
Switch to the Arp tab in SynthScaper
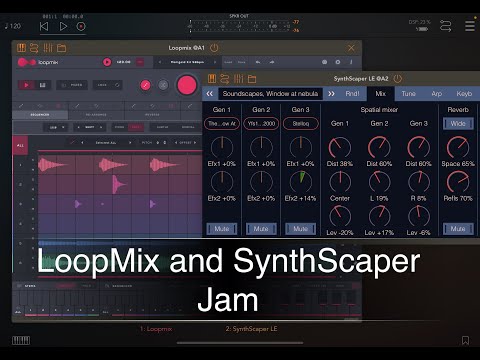pos(437,94)
